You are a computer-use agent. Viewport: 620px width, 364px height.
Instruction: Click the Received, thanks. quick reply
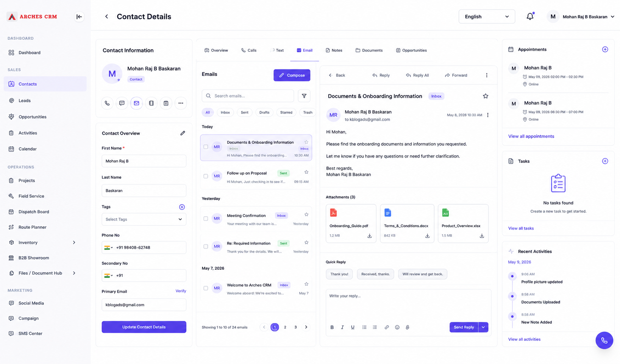click(x=375, y=274)
